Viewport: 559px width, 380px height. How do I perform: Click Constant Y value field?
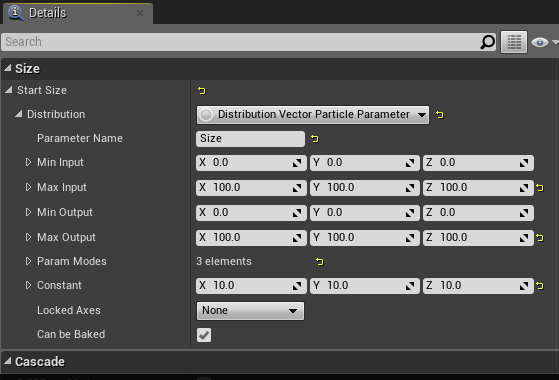(x=364, y=286)
